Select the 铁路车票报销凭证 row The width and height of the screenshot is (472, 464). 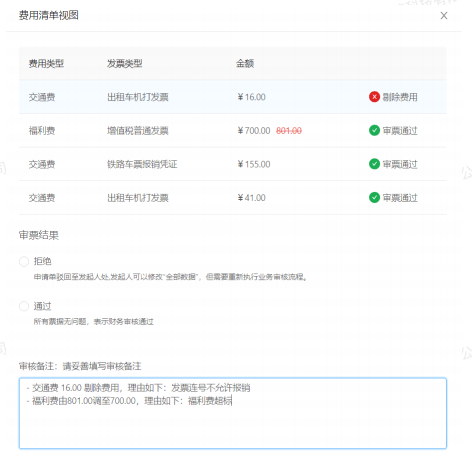click(233, 164)
